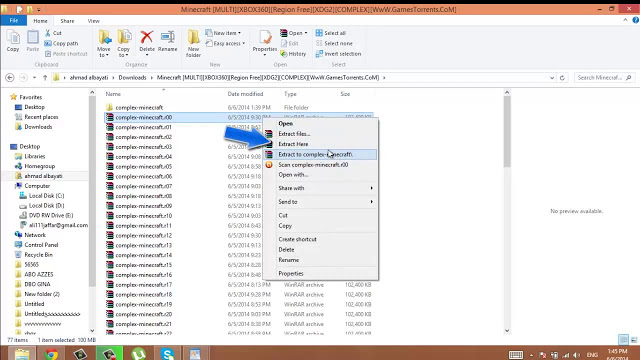Open Recent places in the sidebar
The image size is (640, 360).
[x=41, y=117]
